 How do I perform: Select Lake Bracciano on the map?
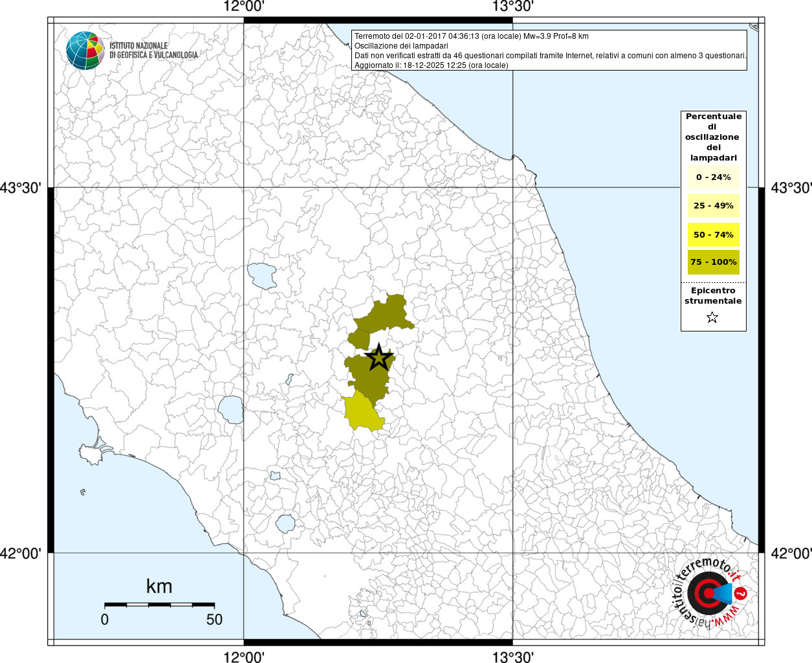pyautogui.click(x=285, y=523)
